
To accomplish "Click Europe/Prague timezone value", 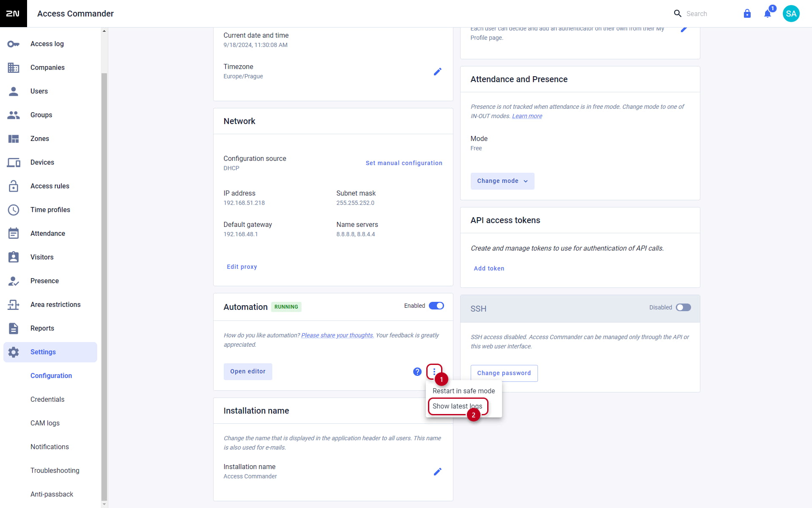I will point(243,76).
